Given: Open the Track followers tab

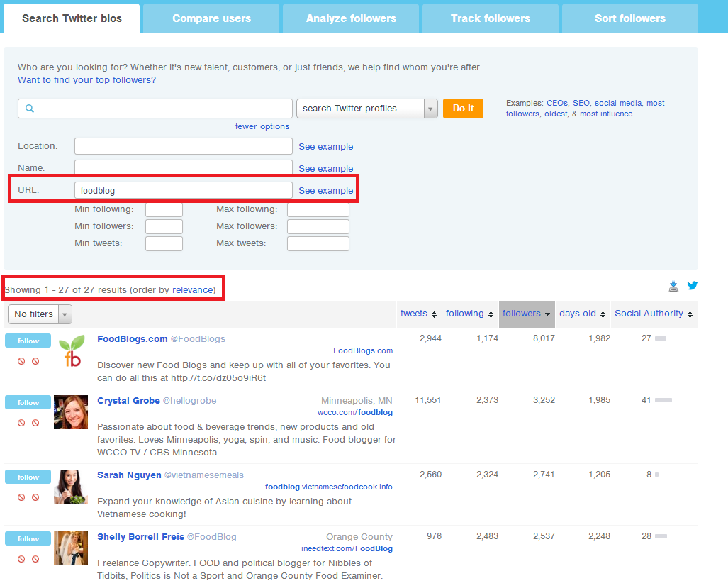Looking at the screenshot, I should click(x=491, y=18).
